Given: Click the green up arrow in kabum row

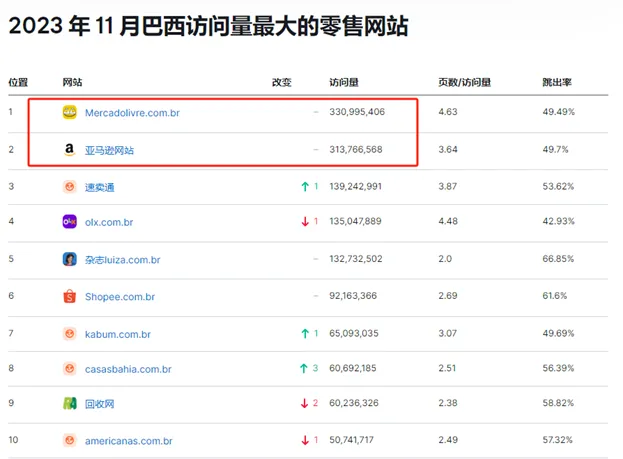Looking at the screenshot, I should coord(305,333).
